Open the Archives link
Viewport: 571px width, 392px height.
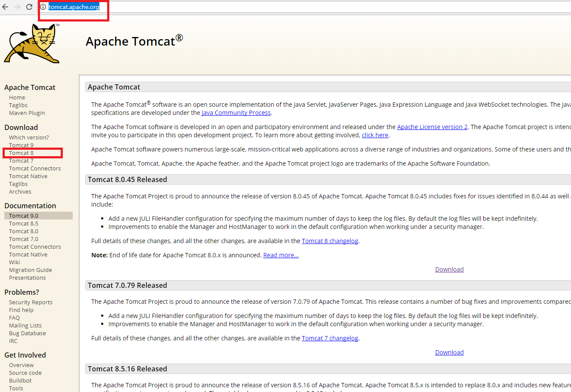pyautogui.click(x=20, y=192)
